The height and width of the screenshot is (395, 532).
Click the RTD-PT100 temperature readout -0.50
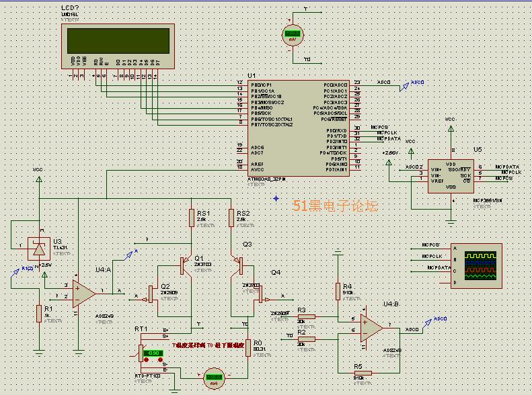(154, 353)
